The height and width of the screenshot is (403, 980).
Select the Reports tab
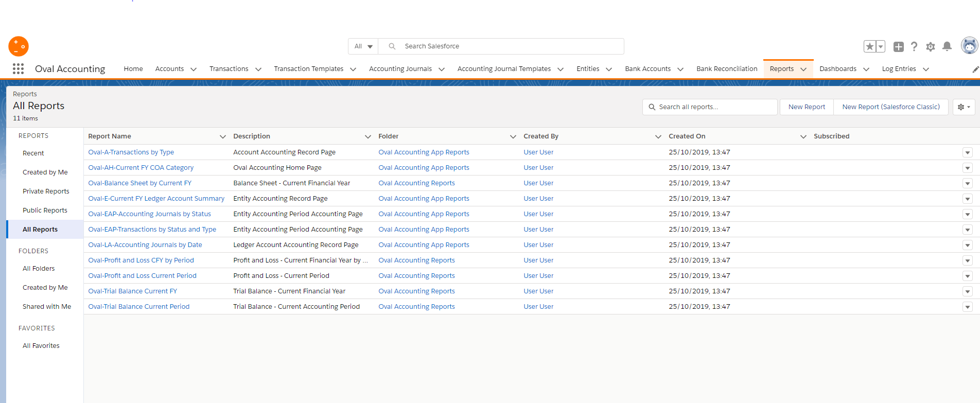(782, 69)
